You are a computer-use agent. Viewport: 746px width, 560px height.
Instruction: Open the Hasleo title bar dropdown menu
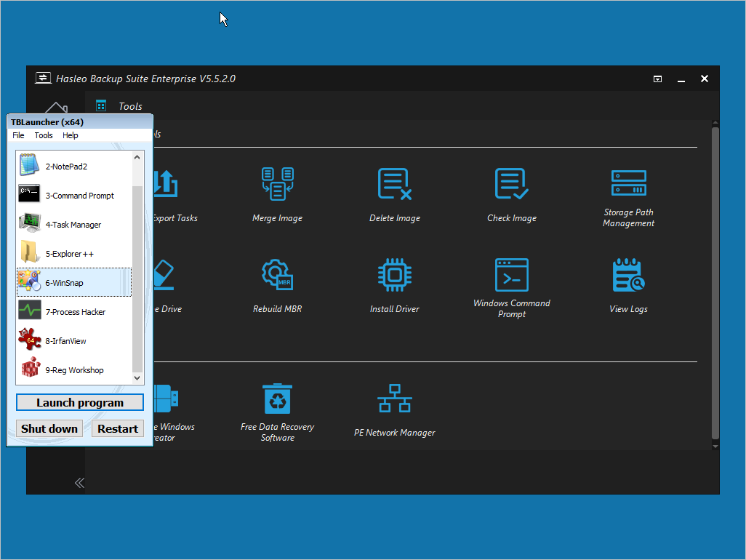click(657, 79)
